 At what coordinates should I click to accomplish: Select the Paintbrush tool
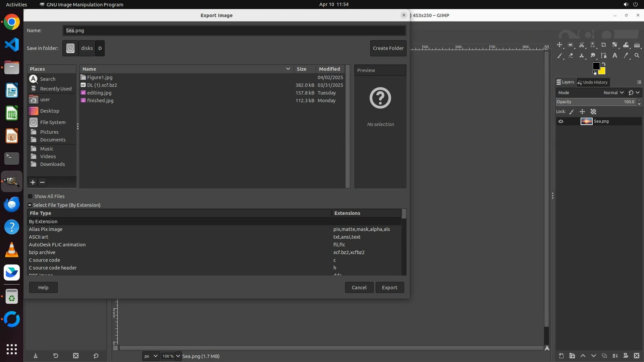coord(559,56)
